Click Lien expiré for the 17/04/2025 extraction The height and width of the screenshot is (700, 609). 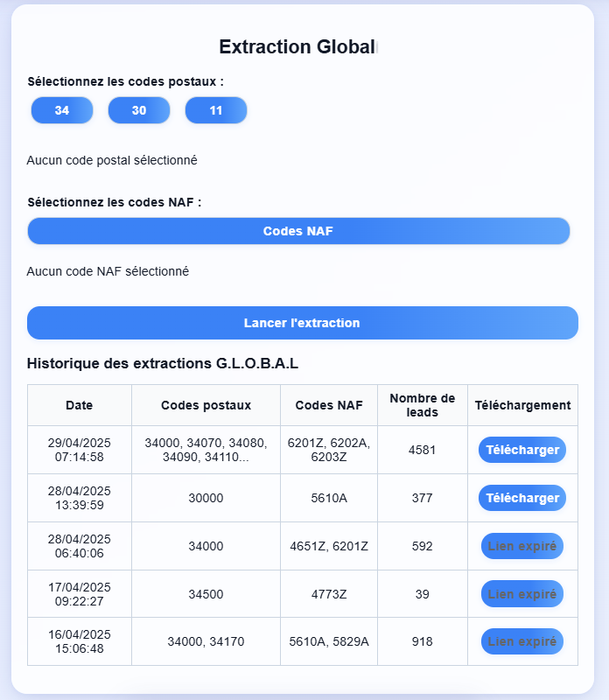coord(522,594)
